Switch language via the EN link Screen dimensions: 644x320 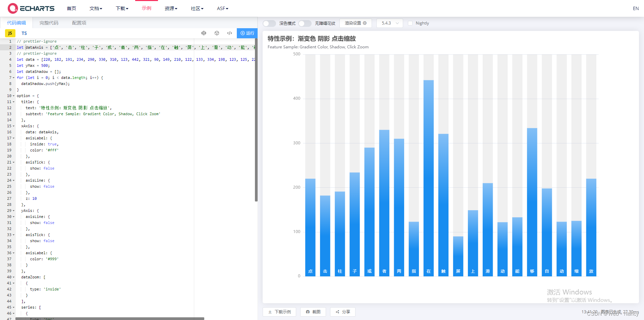click(x=636, y=8)
